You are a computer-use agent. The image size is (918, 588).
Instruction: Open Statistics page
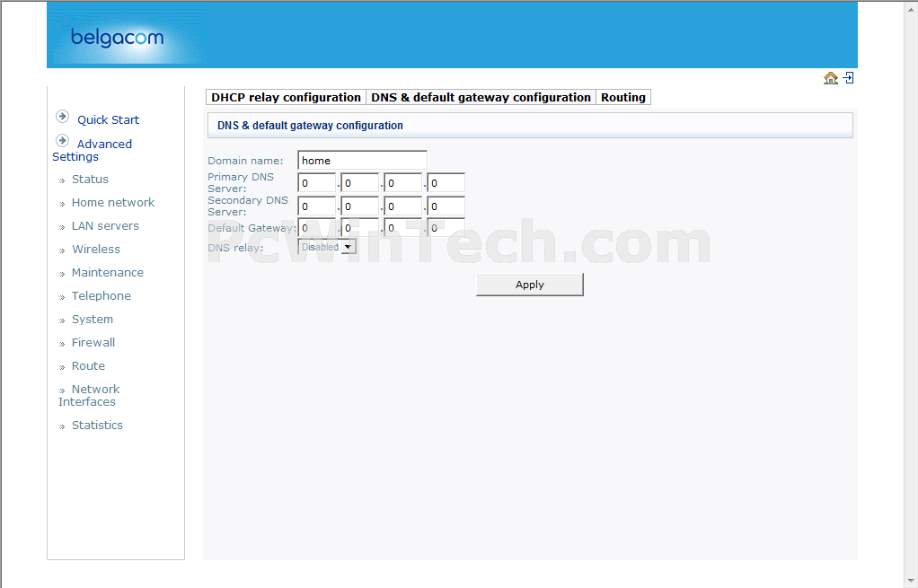click(97, 426)
